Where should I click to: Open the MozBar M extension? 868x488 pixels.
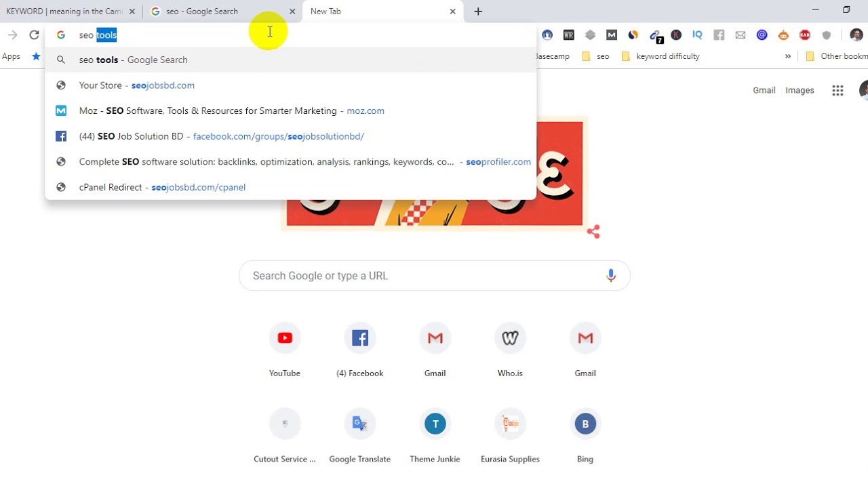click(612, 35)
